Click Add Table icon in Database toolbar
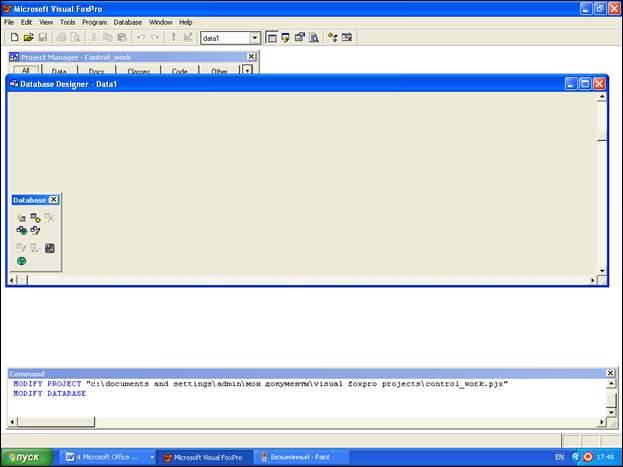 point(35,218)
